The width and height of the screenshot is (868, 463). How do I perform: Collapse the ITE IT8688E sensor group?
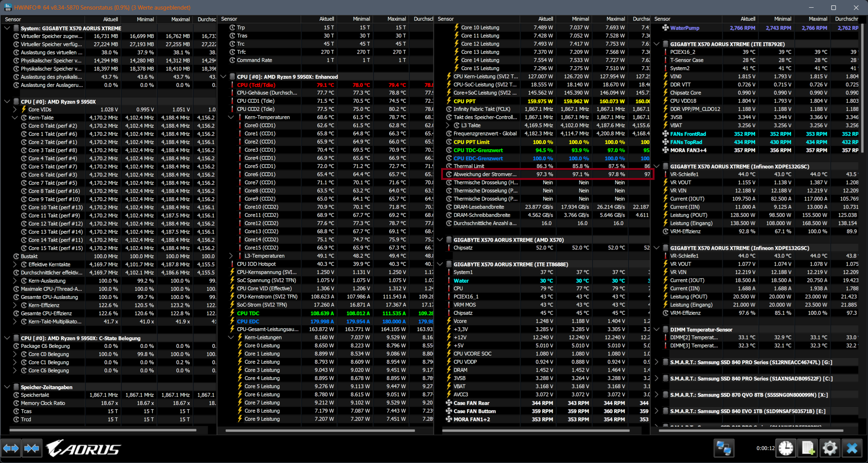click(440, 264)
